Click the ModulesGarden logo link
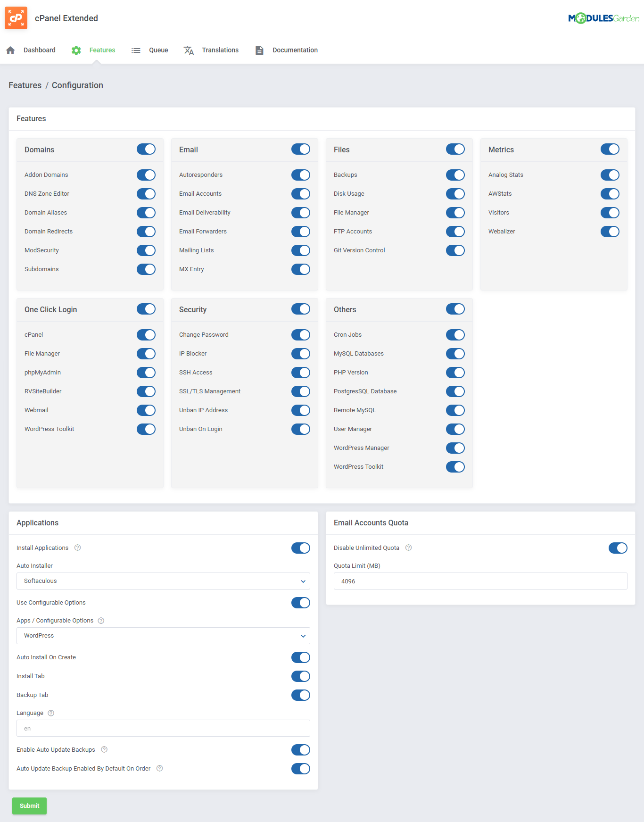The image size is (644, 822). tap(603, 18)
